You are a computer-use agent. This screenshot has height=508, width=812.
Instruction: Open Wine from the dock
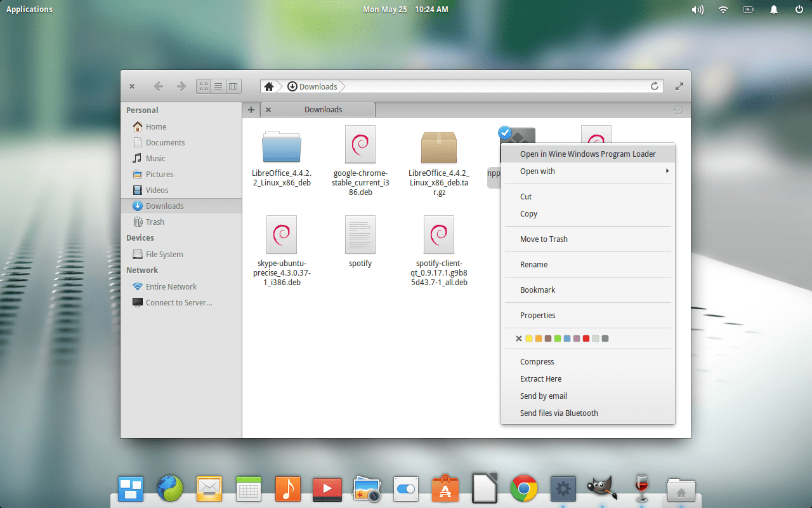(641, 489)
